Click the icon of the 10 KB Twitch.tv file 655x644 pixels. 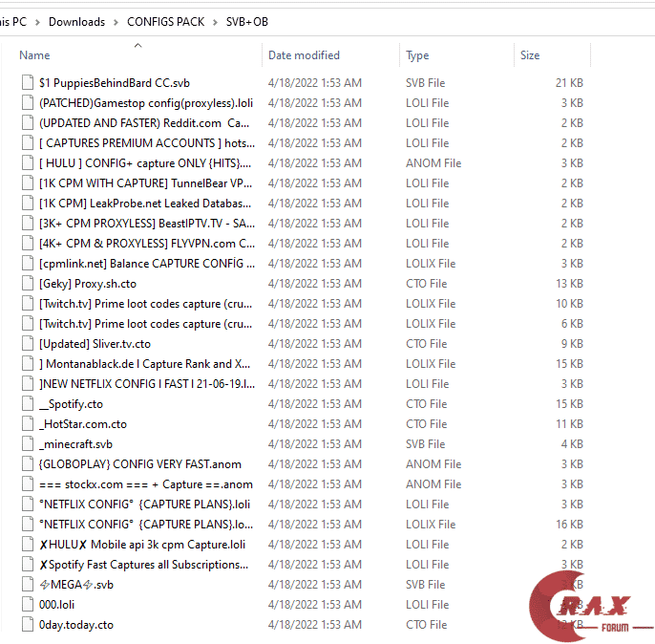click(28, 304)
